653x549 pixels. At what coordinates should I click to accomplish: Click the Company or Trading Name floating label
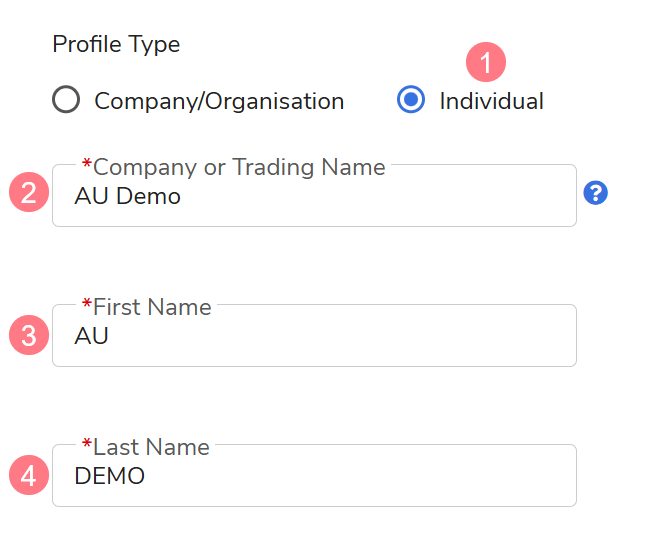point(238,167)
